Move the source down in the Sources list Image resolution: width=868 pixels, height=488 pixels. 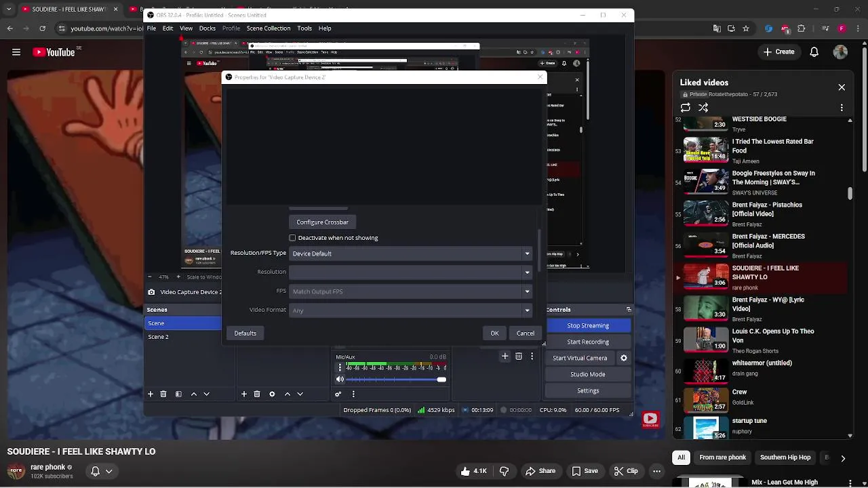(300, 394)
